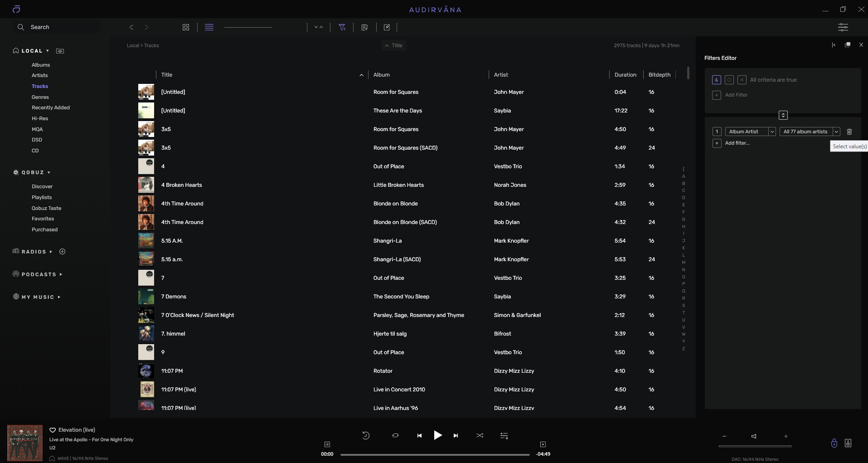Skip to next track
The image size is (868, 463).
[456, 435]
